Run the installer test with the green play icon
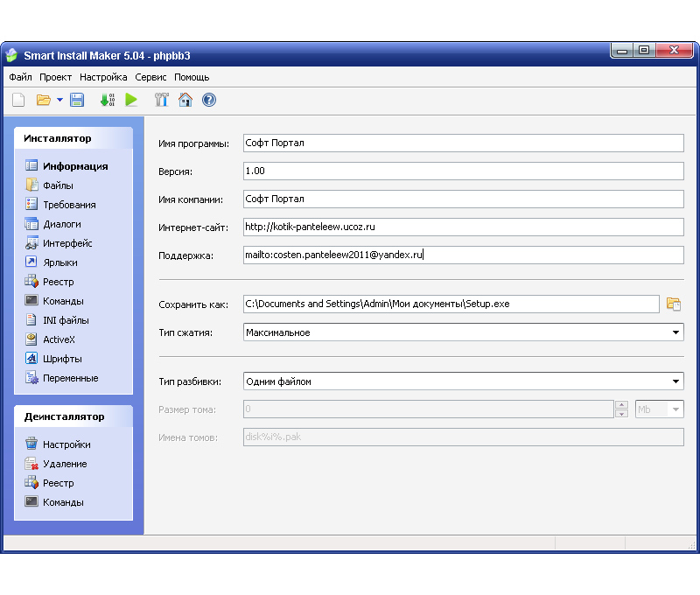700x595 pixels. tap(131, 100)
